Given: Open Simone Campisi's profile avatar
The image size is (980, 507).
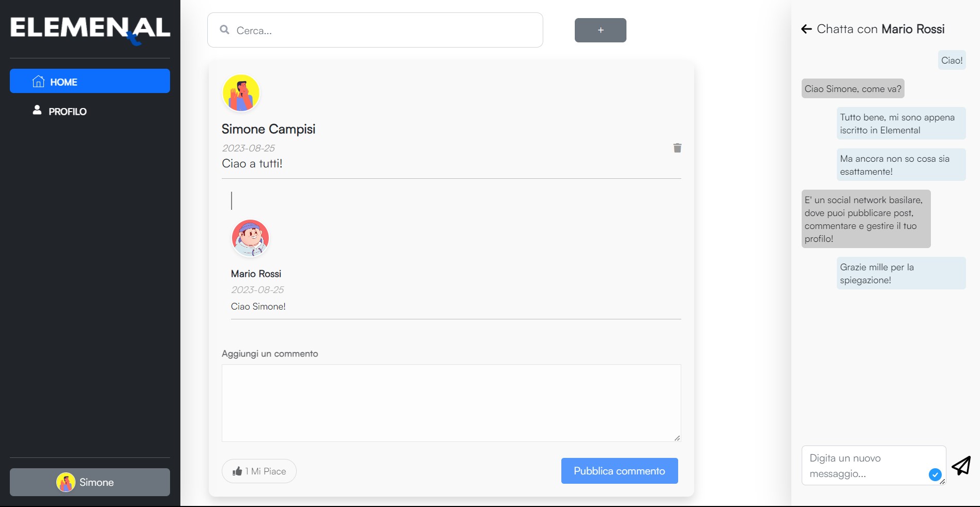Looking at the screenshot, I should (x=241, y=93).
